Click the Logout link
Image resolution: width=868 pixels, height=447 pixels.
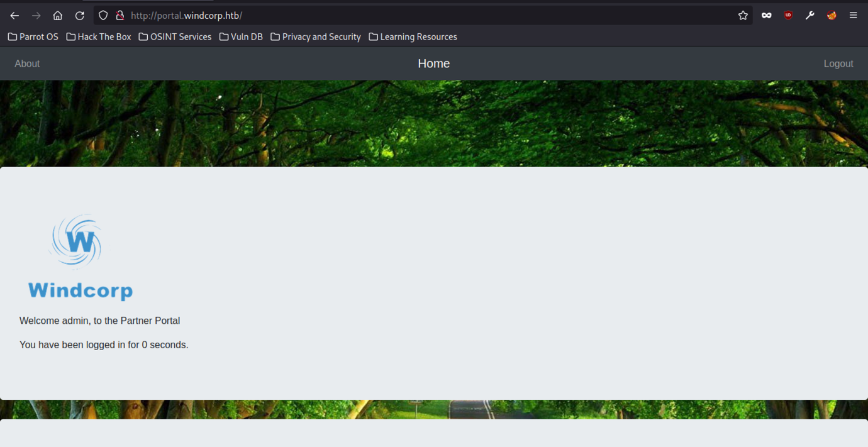pos(838,63)
